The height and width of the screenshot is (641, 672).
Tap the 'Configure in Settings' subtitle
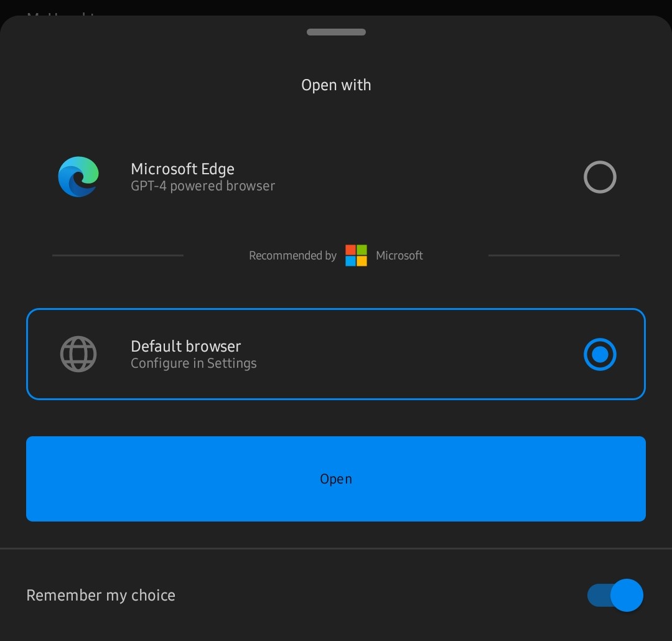pyautogui.click(x=194, y=363)
